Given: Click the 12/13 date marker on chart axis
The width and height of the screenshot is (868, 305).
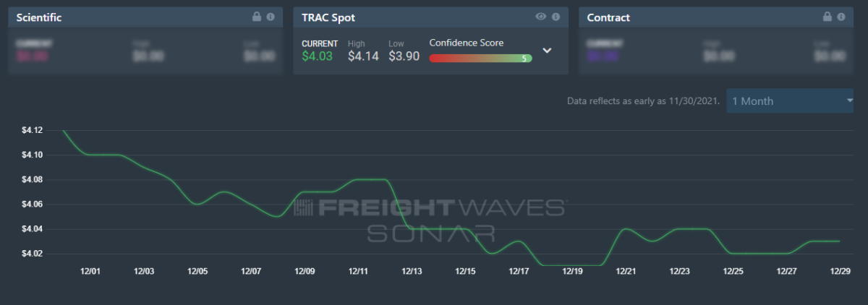Looking at the screenshot, I should (x=412, y=271).
